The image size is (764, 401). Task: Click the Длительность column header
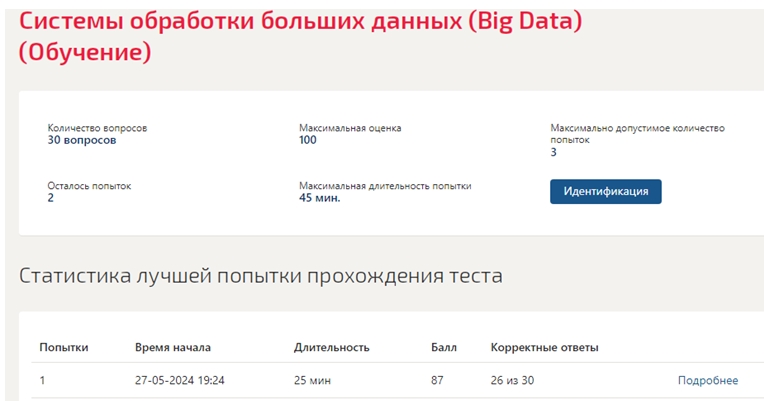tap(331, 348)
